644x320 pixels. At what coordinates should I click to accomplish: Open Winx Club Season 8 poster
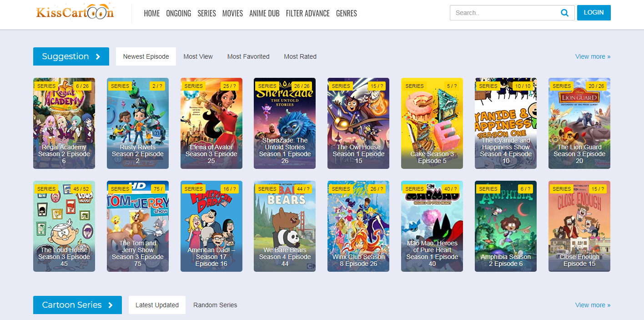pyautogui.click(x=358, y=226)
